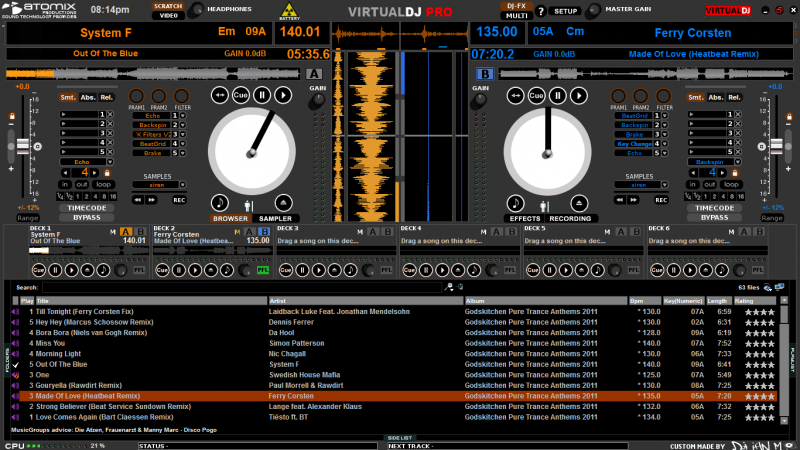Switch to the SAMPLER tab
This screenshot has width=800, height=450.
coord(276,218)
